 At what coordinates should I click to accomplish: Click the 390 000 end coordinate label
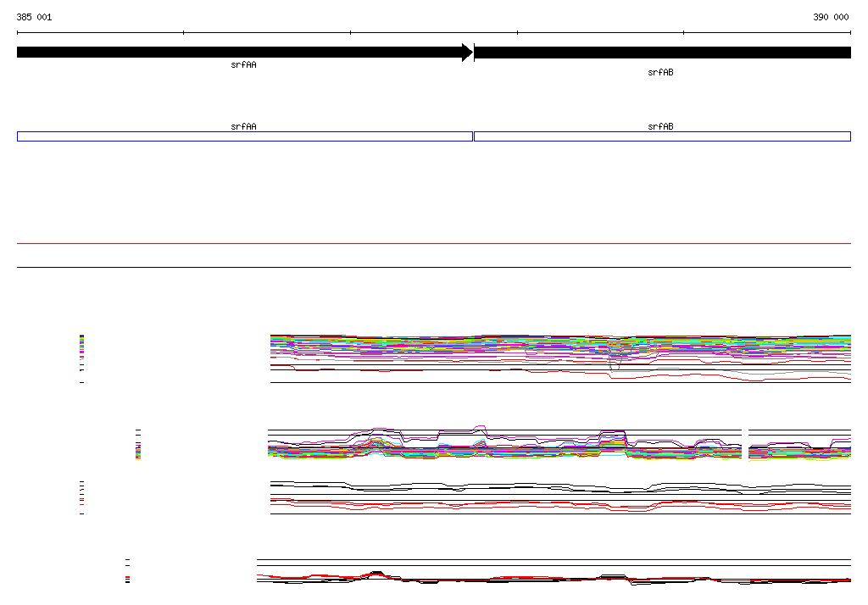pos(831,17)
